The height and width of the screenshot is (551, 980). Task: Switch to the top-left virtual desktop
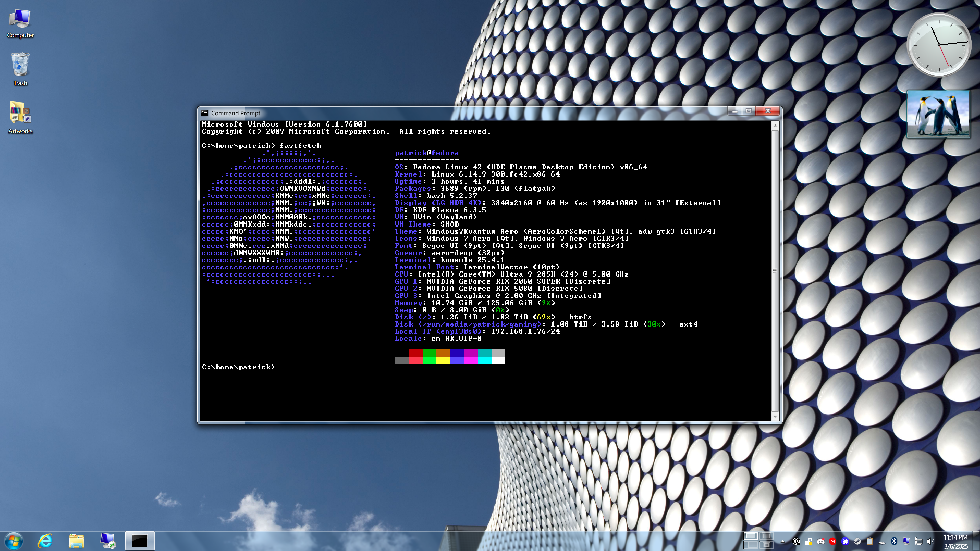click(x=751, y=536)
